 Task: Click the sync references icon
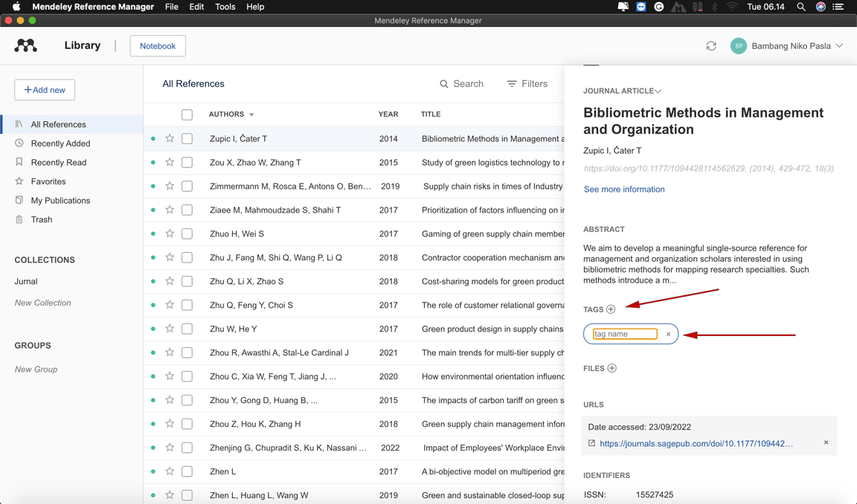710,45
